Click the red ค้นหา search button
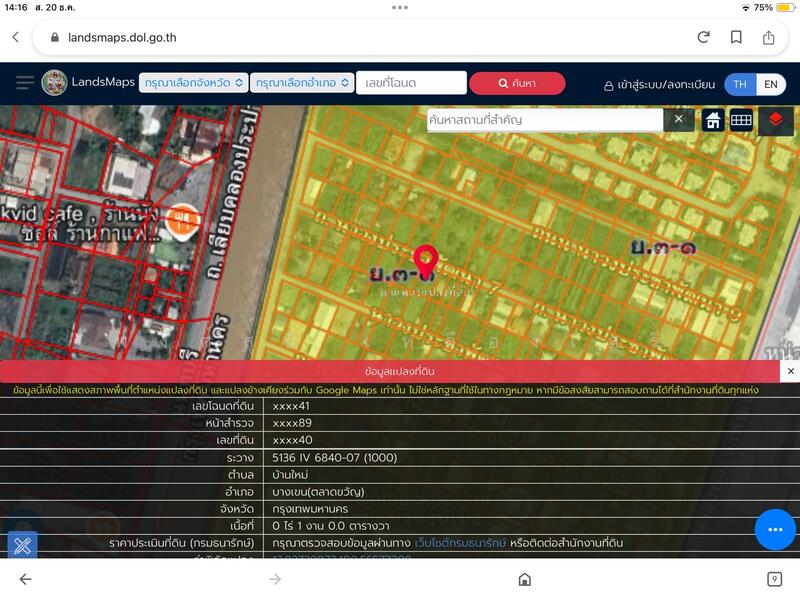800x600 pixels. click(x=517, y=83)
